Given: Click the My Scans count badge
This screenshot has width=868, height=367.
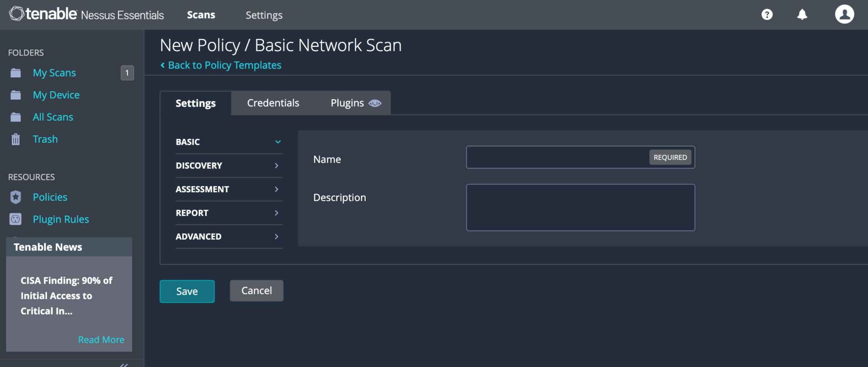Looking at the screenshot, I should pyautogui.click(x=127, y=73).
